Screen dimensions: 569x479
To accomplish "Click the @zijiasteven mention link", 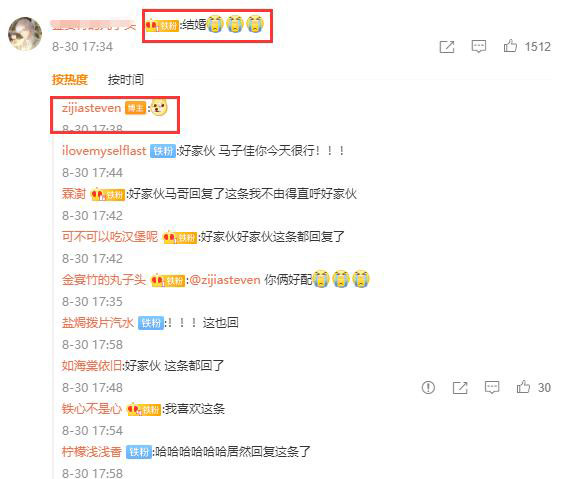I will coord(225,280).
